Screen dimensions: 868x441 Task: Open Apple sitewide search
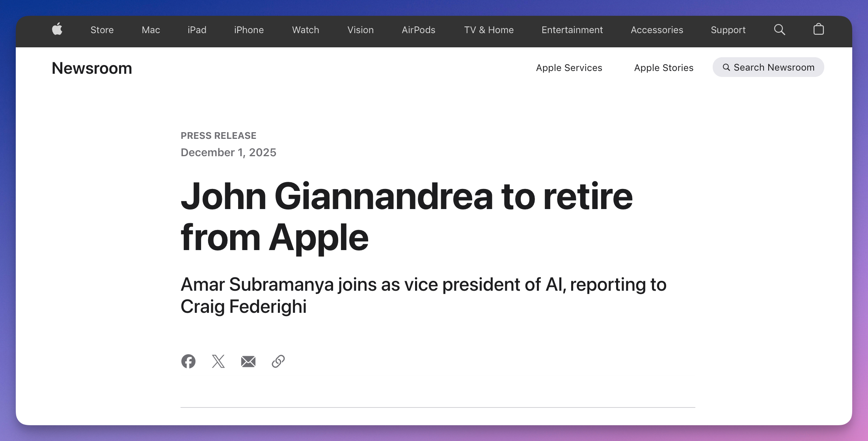tap(779, 30)
